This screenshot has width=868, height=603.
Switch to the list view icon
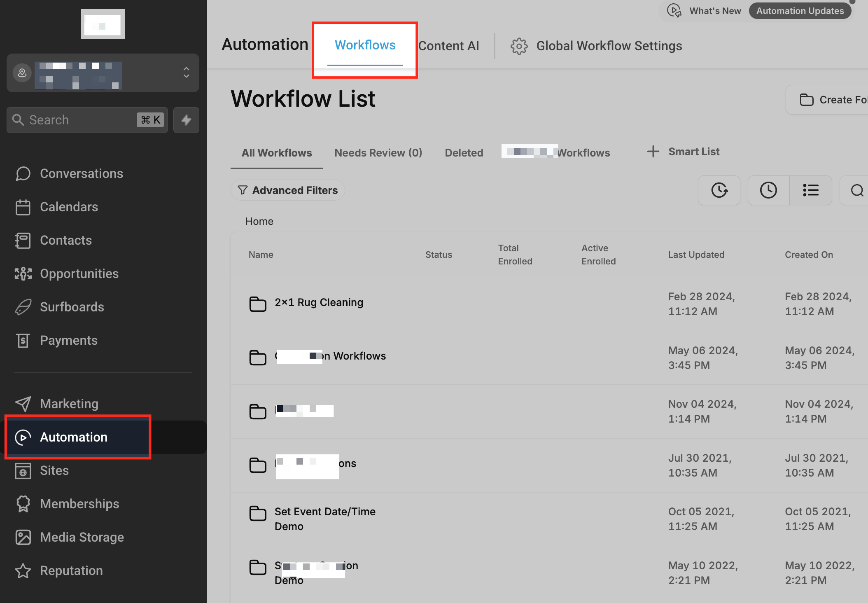[x=810, y=190]
